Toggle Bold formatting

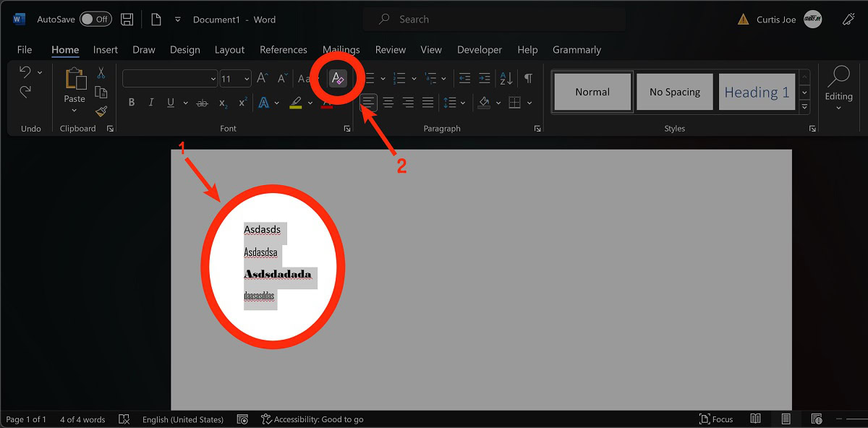coord(131,102)
